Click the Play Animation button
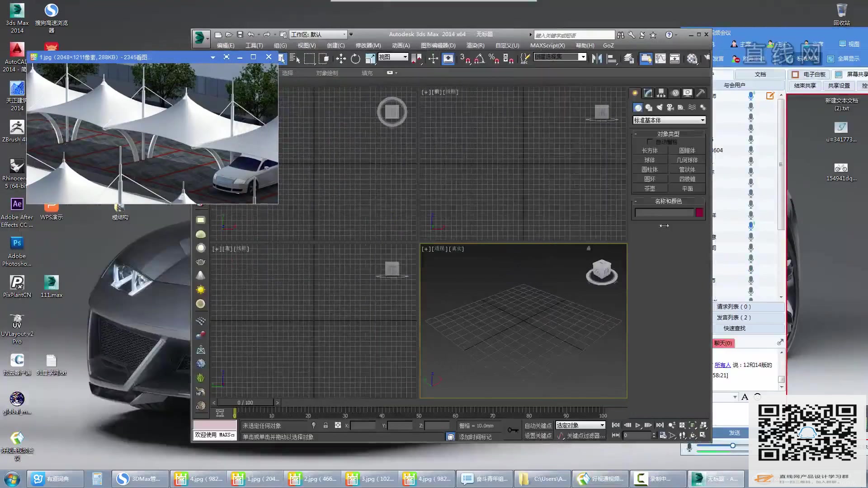 (x=638, y=425)
